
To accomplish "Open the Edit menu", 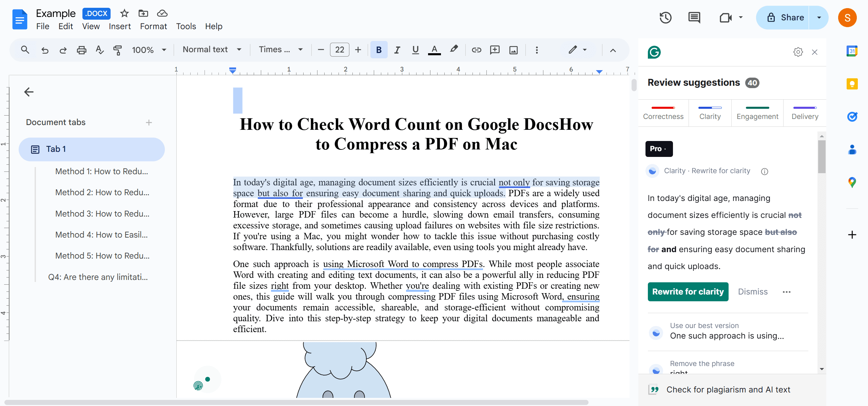I will click(x=65, y=26).
